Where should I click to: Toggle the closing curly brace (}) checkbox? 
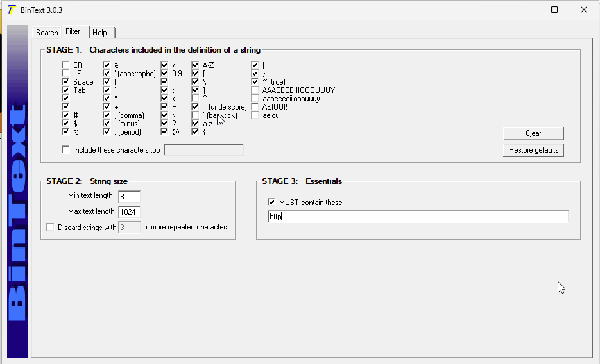click(x=255, y=73)
